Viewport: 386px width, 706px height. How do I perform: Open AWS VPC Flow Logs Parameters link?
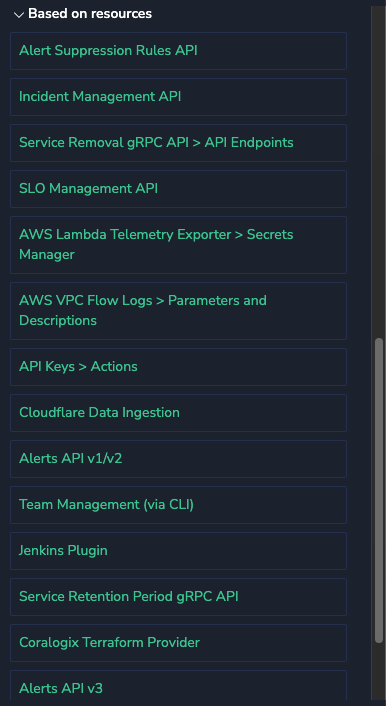coord(178,311)
